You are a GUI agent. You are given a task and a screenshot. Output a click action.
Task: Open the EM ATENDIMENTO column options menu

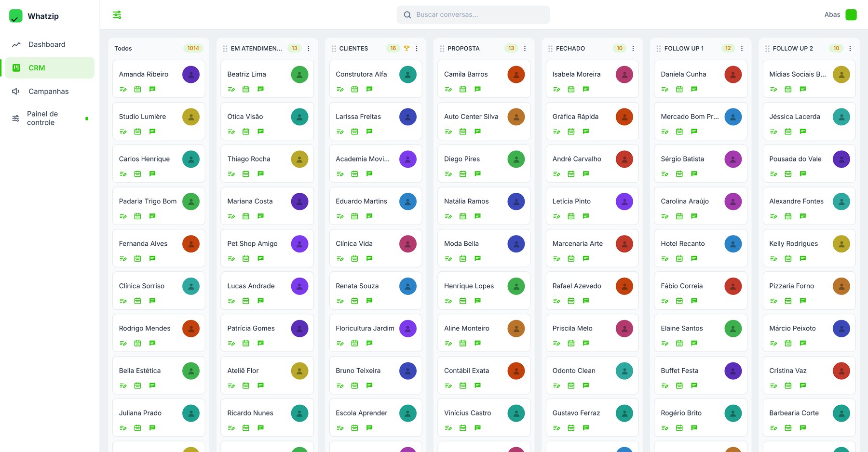[x=309, y=49]
